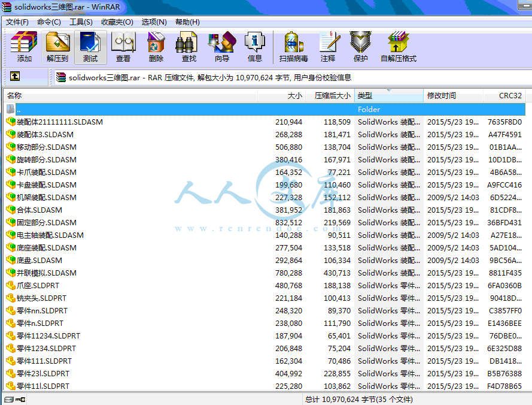This screenshot has width=532, height=405.
Task: Click the 自解压格式 (SFX) toolbar icon
Action: coord(399,42)
